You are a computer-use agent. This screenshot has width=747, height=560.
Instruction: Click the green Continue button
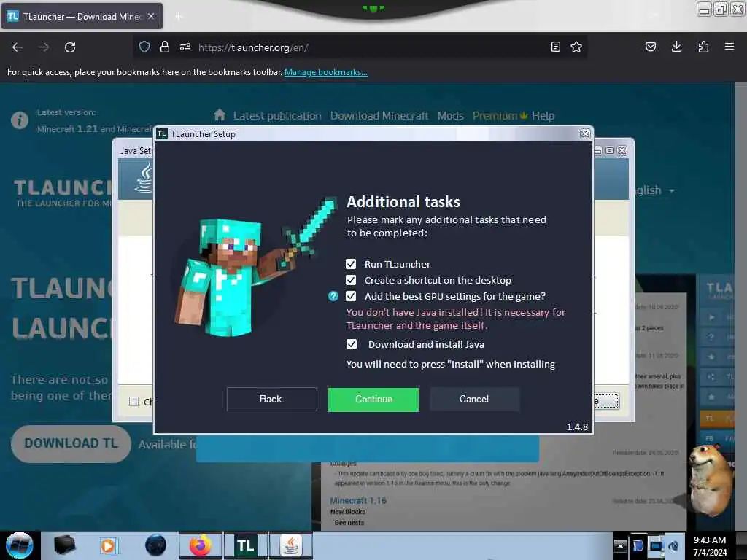(373, 399)
